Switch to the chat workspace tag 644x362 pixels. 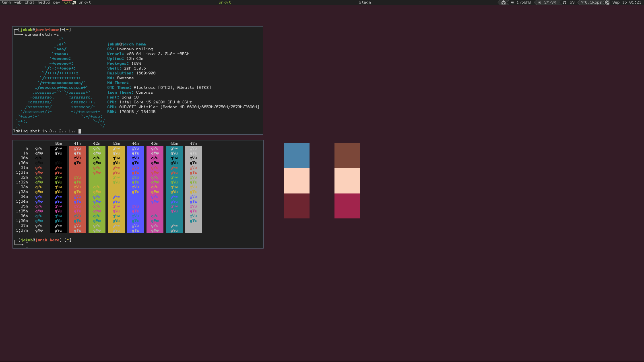[x=30, y=2]
